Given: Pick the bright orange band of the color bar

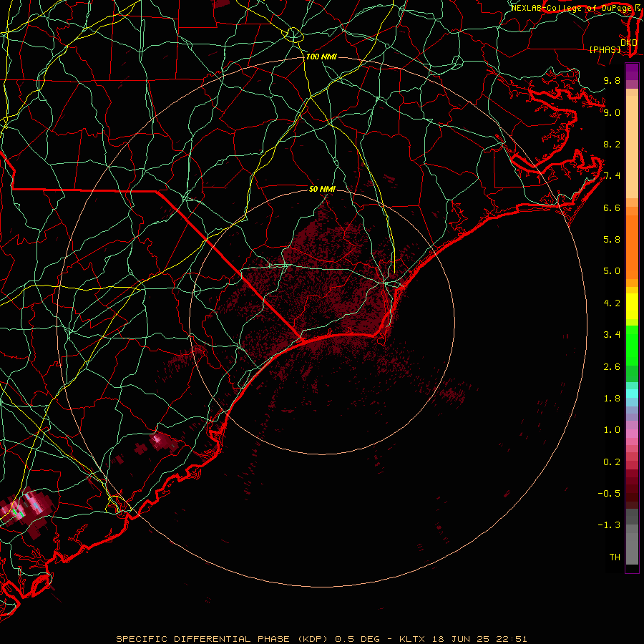Looking at the screenshot, I should (x=632, y=246).
